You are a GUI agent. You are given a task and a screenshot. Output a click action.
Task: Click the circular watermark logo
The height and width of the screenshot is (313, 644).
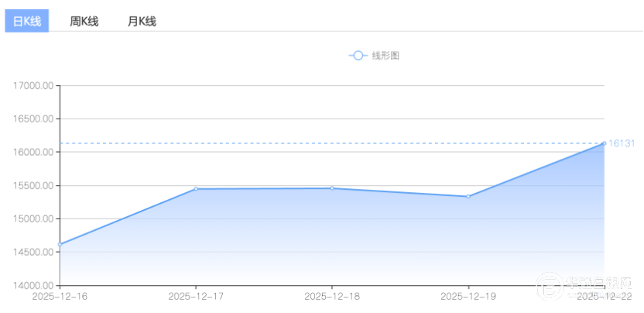pos(550,287)
